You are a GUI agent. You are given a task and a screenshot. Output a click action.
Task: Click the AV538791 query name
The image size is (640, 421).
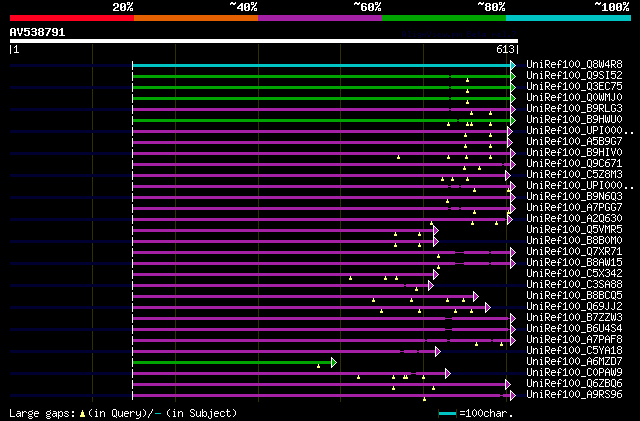coord(37,32)
